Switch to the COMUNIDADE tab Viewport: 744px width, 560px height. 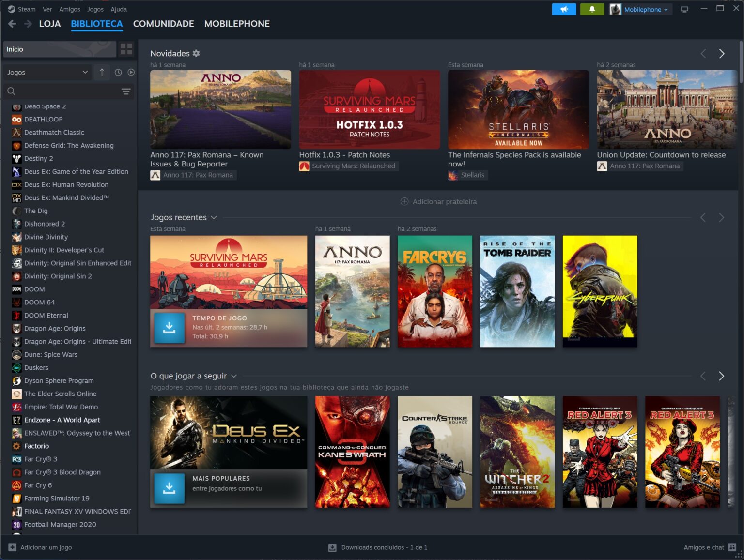163,24
